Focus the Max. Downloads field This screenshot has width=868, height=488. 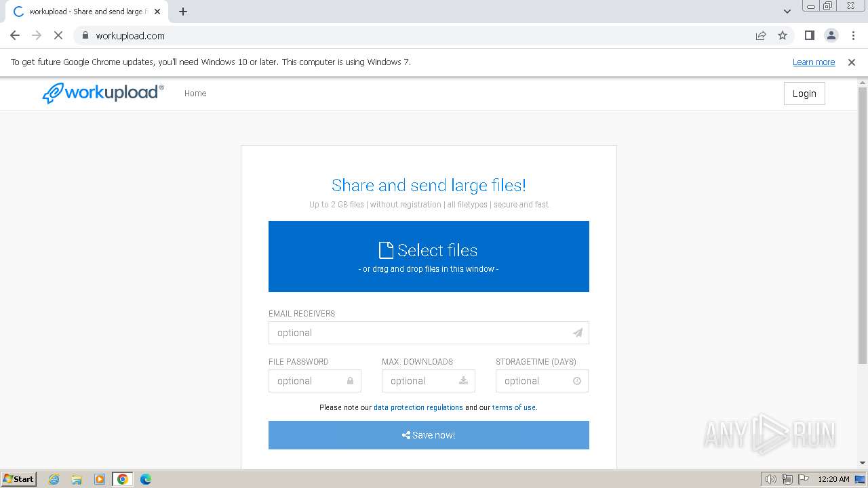coord(429,381)
